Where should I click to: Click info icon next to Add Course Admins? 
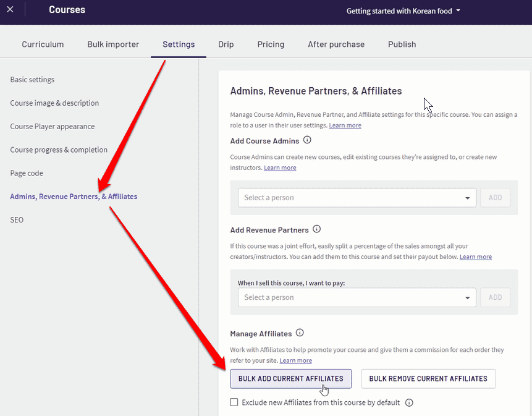click(307, 140)
